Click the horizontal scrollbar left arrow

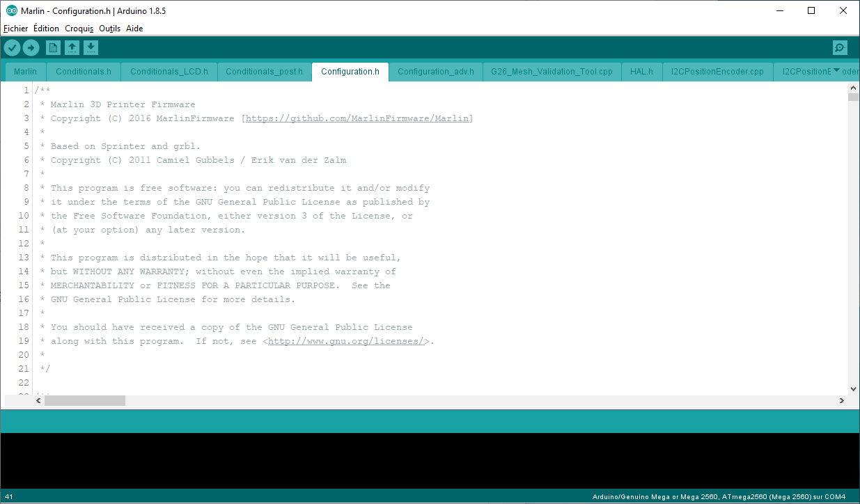coord(38,401)
